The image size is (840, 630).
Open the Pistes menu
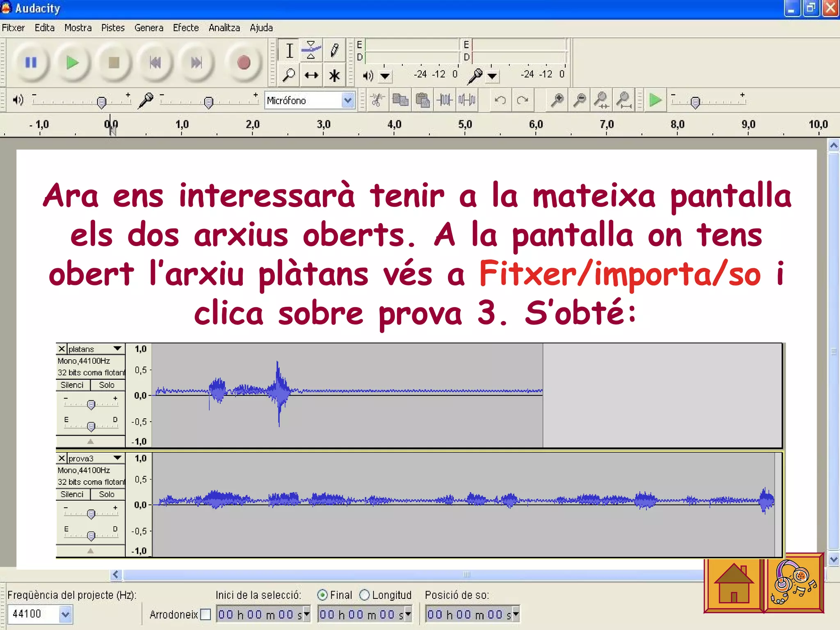click(113, 28)
